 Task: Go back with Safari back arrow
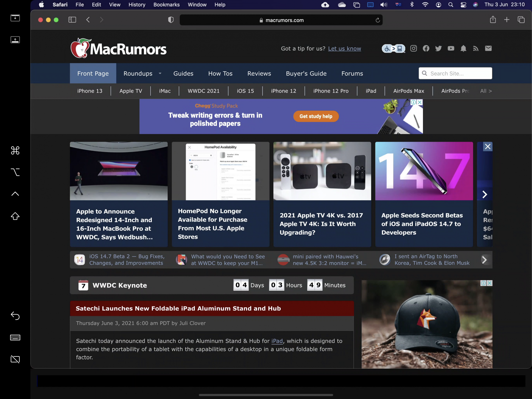click(88, 20)
